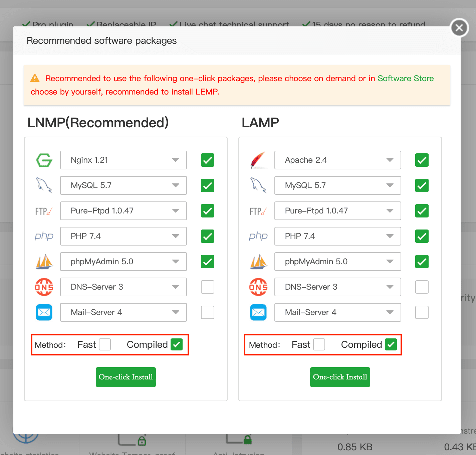
Task: Click the PHP icon in LNMP column
Action: [44, 236]
